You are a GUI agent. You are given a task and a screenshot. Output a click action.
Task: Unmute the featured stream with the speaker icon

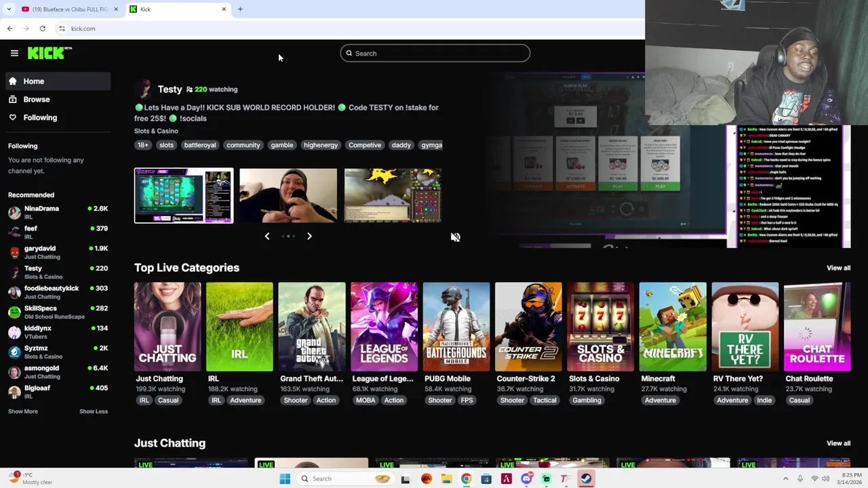pos(456,237)
